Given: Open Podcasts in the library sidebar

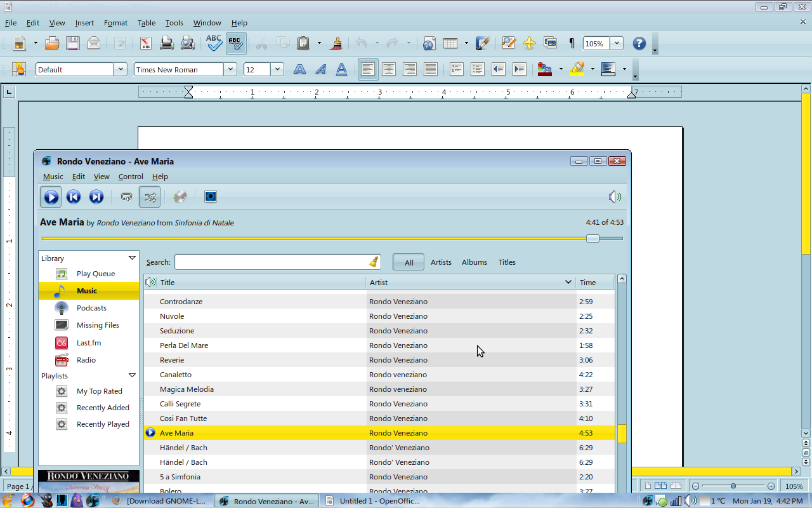Looking at the screenshot, I should [89, 308].
